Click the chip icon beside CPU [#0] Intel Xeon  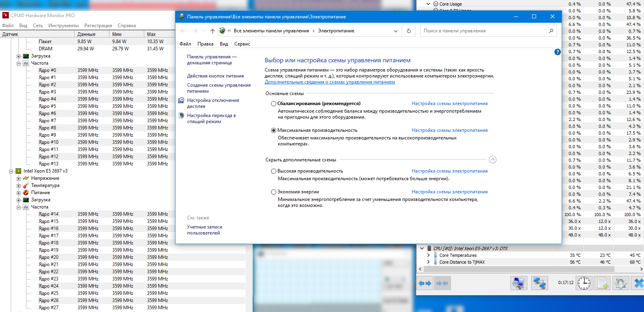pos(429,248)
